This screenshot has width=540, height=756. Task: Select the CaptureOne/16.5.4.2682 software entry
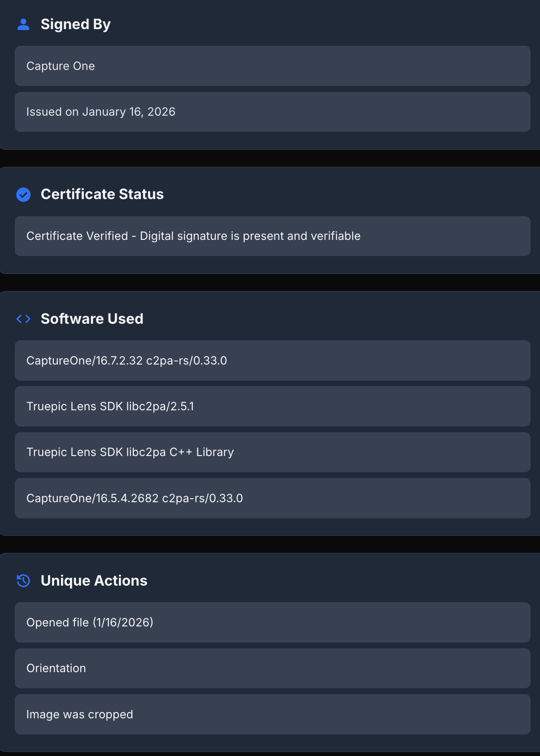pyautogui.click(x=135, y=498)
